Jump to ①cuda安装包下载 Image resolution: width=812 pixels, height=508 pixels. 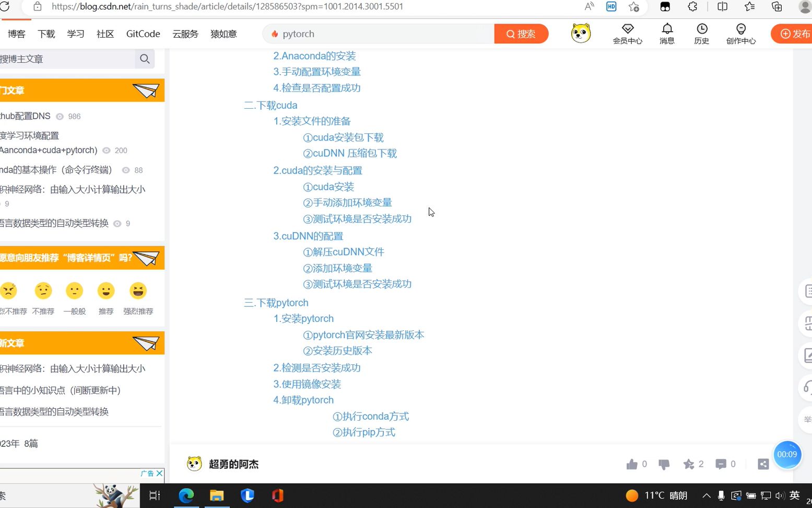(x=343, y=137)
